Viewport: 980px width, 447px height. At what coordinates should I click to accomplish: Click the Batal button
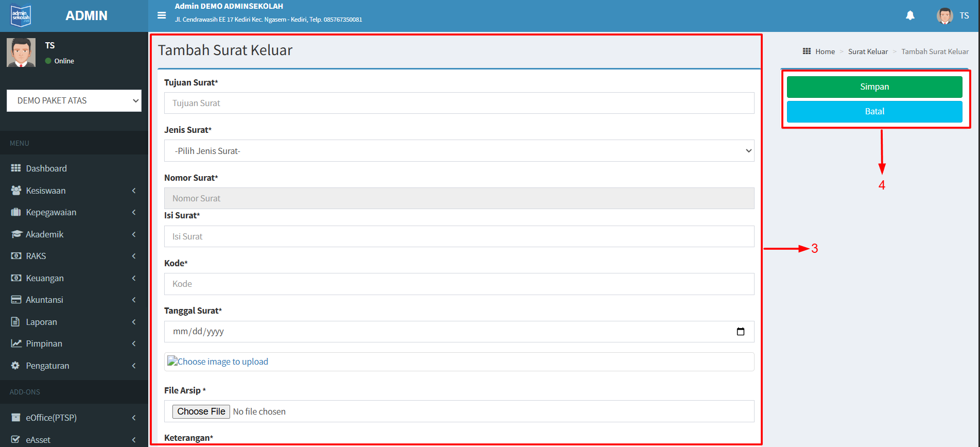point(874,112)
